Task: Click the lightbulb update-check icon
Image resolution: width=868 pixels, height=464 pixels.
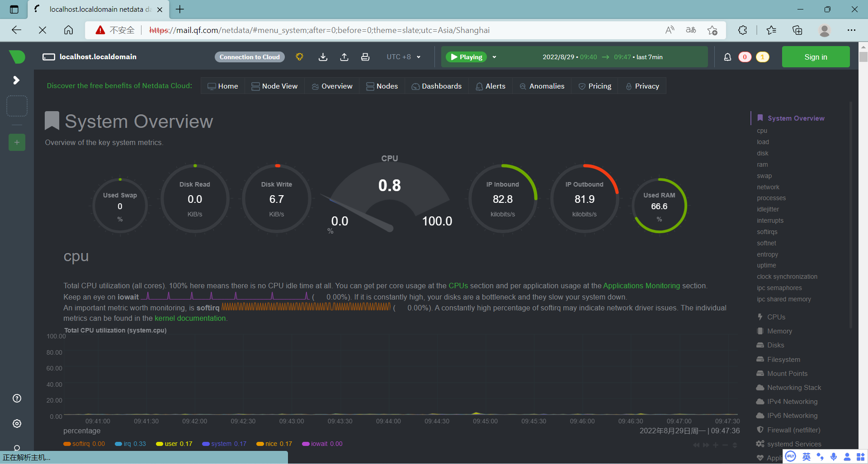Action: pos(299,57)
